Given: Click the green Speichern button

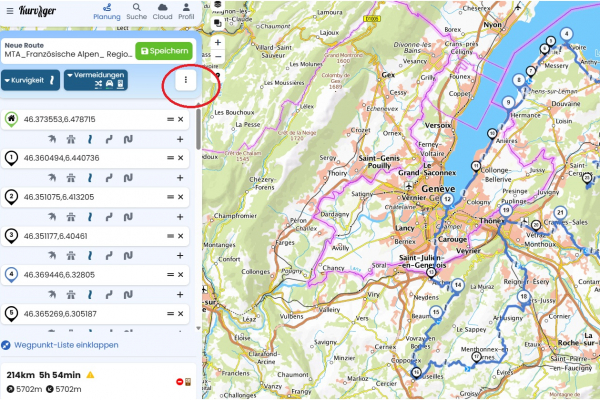Looking at the screenshot, I should tap(163, 51).
